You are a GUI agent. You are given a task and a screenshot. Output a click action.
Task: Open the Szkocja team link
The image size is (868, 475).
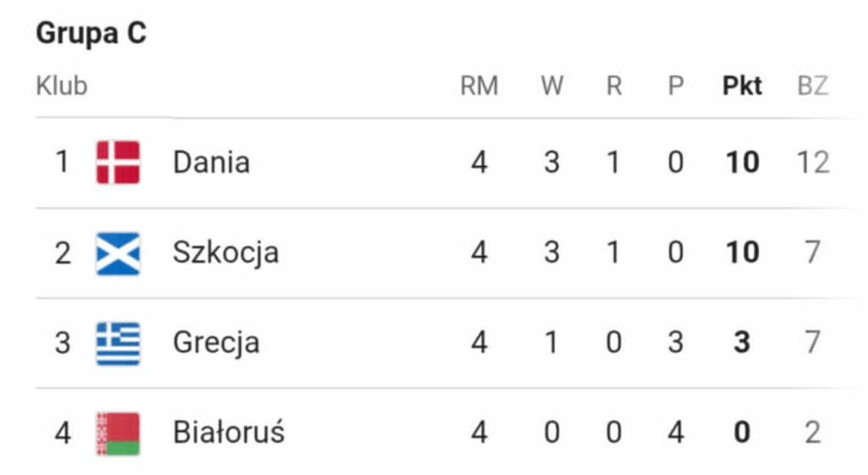click(225, 253)
